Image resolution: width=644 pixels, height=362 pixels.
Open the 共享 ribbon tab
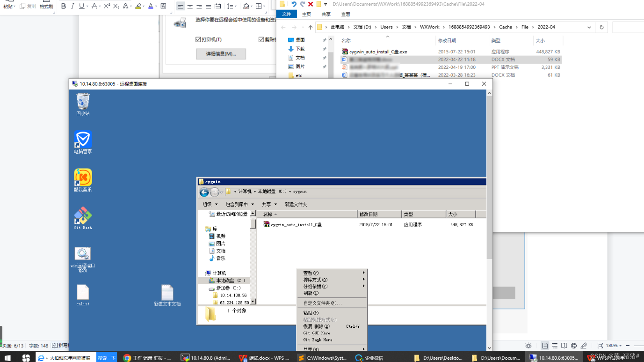[x=326, y=15]
